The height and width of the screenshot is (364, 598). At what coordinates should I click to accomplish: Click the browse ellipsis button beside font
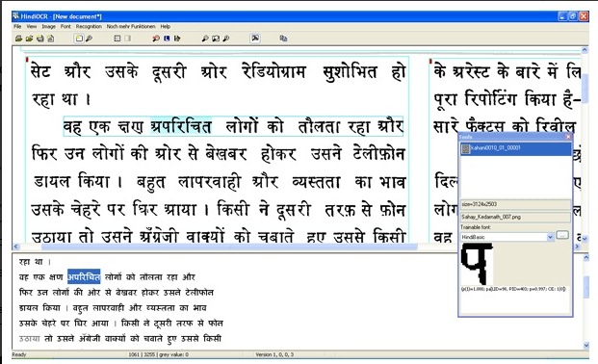[x=562, y=235]
